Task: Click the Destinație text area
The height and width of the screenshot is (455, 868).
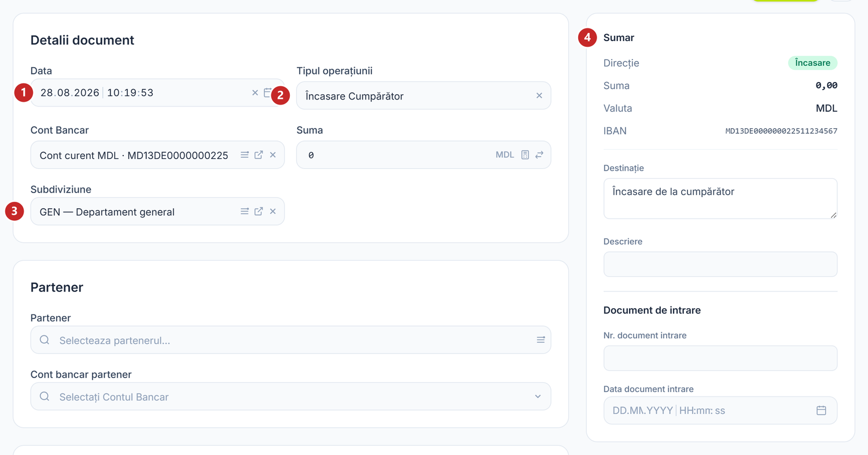Action: point(720,198)
